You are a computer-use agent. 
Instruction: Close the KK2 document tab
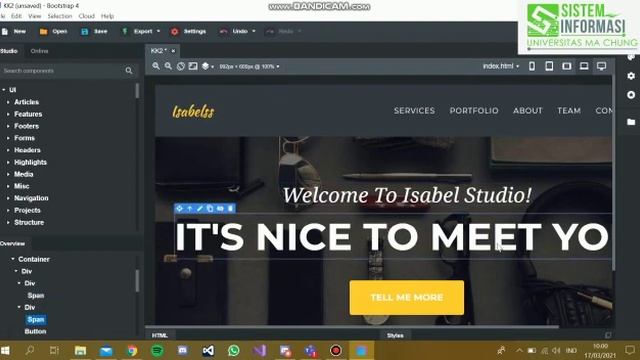pyautogui.click(x=173, y=51)
